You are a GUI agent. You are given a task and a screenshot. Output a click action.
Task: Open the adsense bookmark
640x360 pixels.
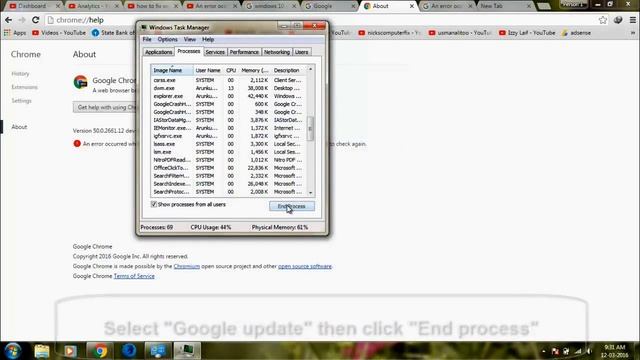(576, 33)
